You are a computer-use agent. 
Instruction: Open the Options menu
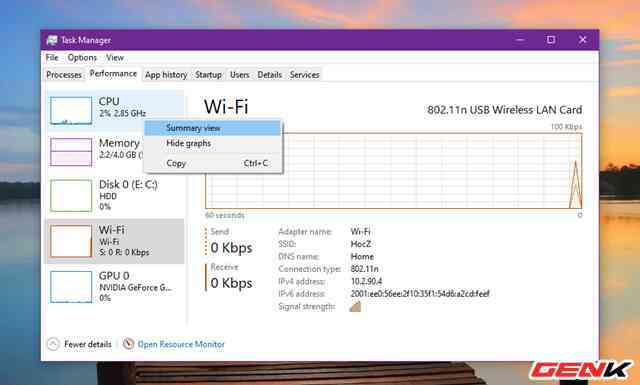(82, 58)
